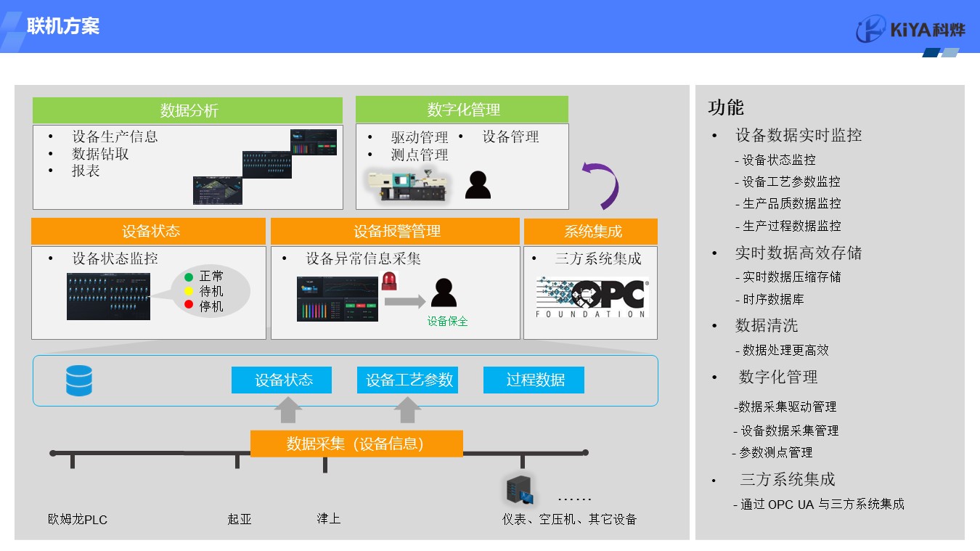Viewport: 980px width, 551px height.
Task: Click the server device icon above 仪表
Action: (x=520, y=490)
